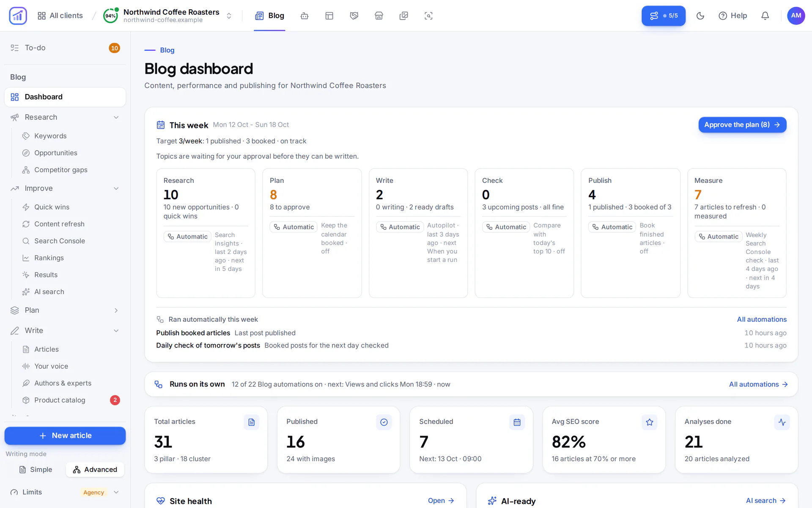Open the Site health Open link
812x508 pixels.
[x=441, y=500]
